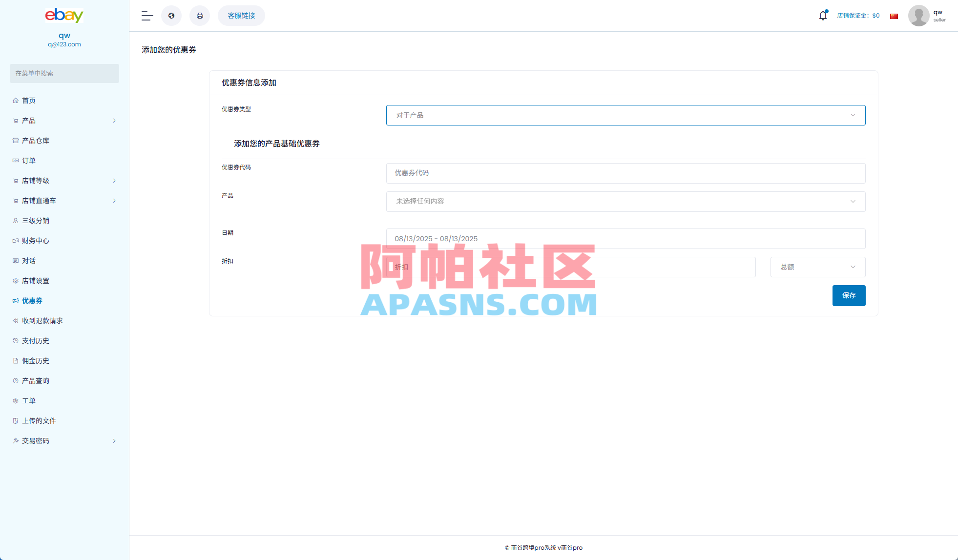Open 工单 from the sidebar
Image resolution: width=958 pixels, height=560 pixels.
click(27, 400)
